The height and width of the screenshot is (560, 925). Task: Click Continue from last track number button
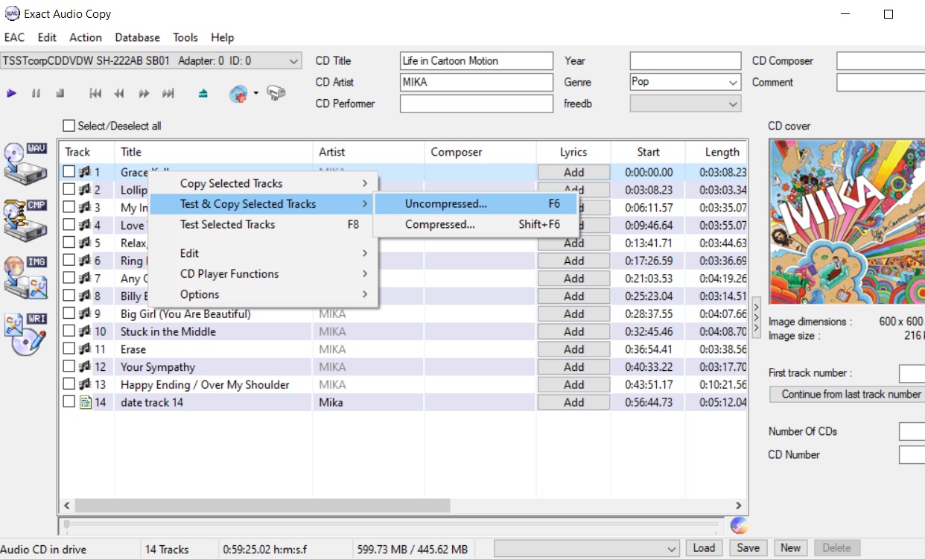[x=848, y=394]
